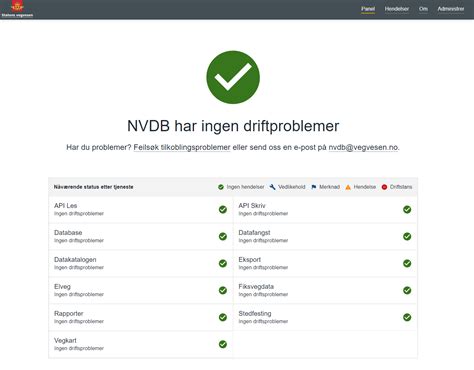Click the green check icon beside Datakatalogen
This screenshot has height=370, width=474.
(x=223, y=263)
